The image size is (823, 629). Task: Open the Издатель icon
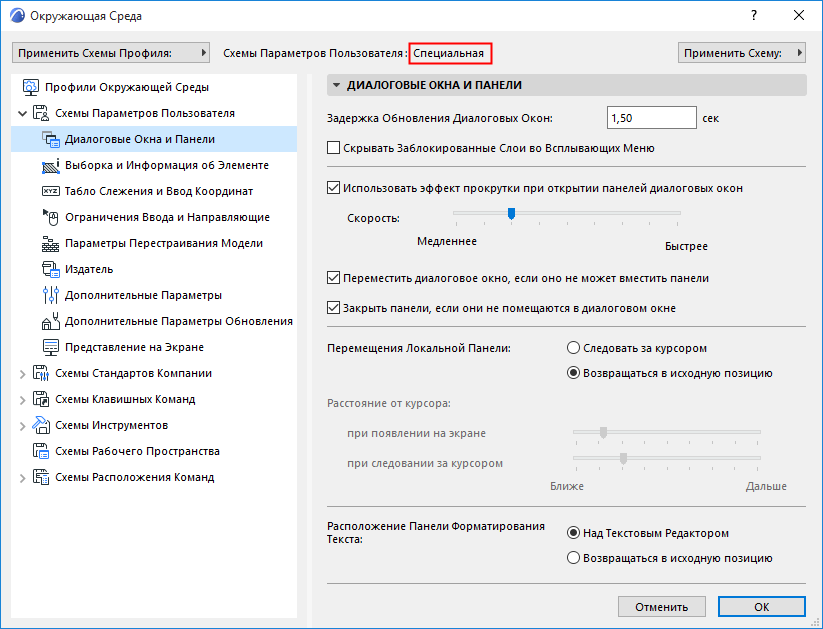(50, 269)
